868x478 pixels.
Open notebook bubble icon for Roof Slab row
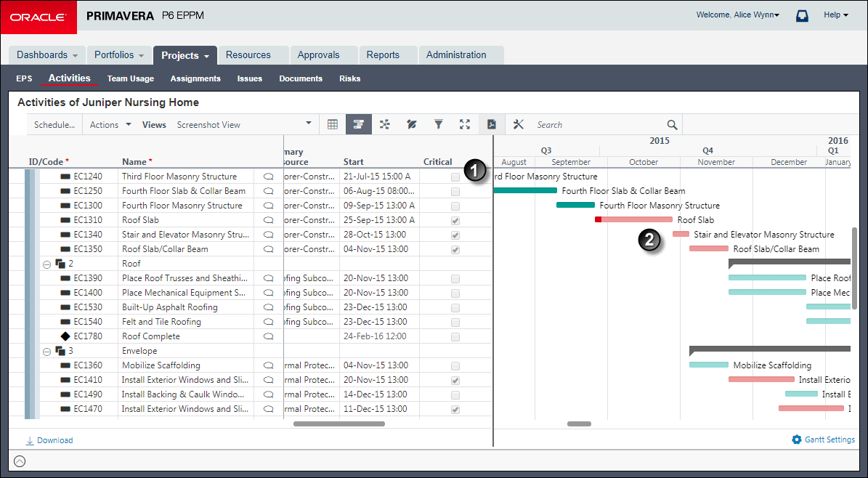269,220
